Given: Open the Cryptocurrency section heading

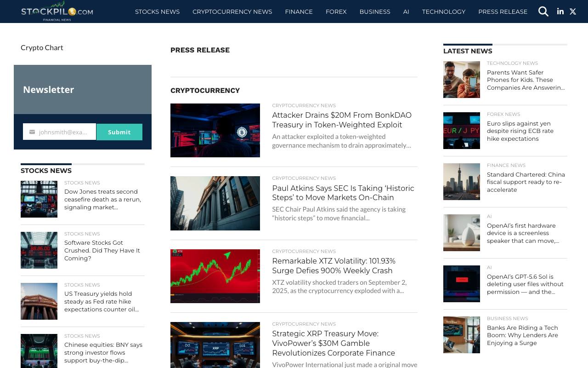Looking at the screenshot, I should (205, 91).
